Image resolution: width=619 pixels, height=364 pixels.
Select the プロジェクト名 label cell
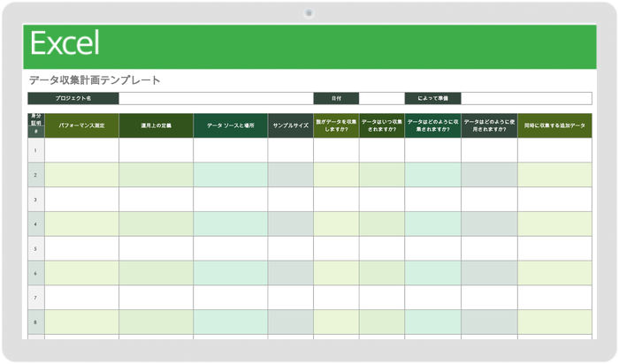click(73, 98)
